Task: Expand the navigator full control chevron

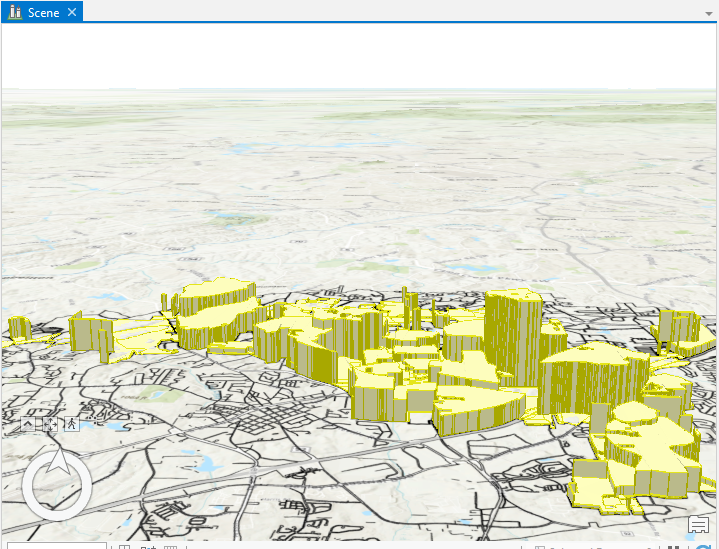Action: click(x=27, y=424)
